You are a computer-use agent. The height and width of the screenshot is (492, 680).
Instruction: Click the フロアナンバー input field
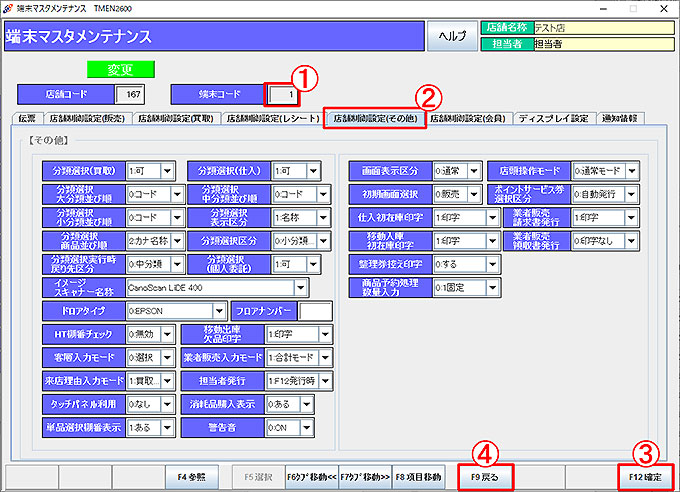[315, 311]
